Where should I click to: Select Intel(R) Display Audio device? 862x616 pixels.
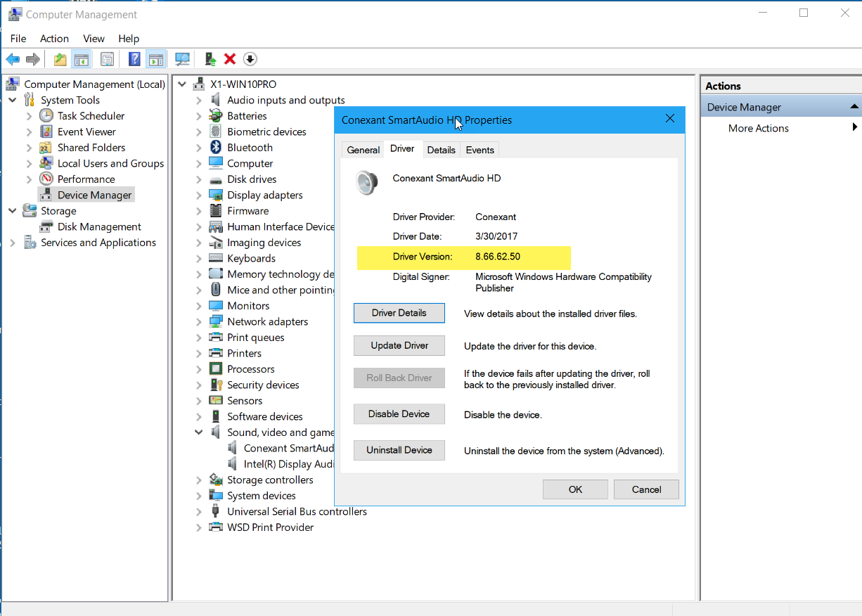tap(289, 464)
